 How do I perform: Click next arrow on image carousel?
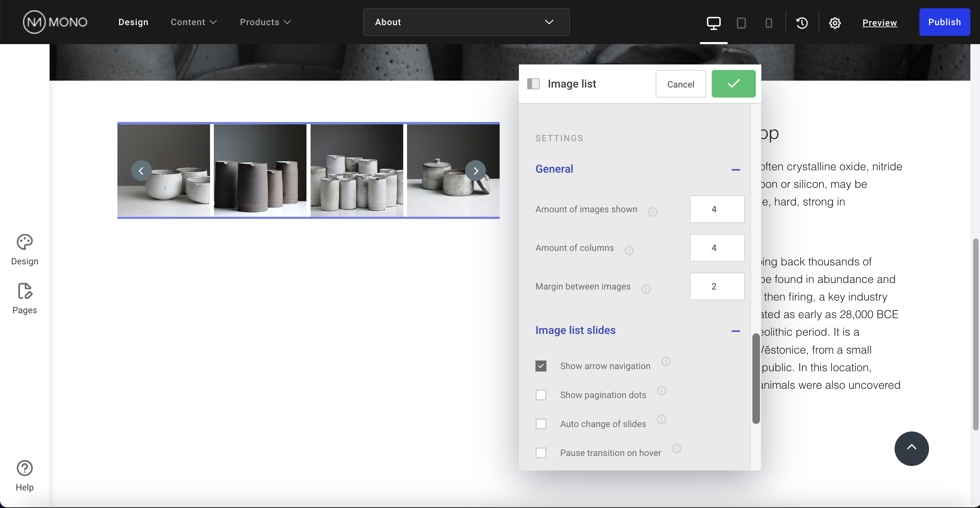pos(476,171)
